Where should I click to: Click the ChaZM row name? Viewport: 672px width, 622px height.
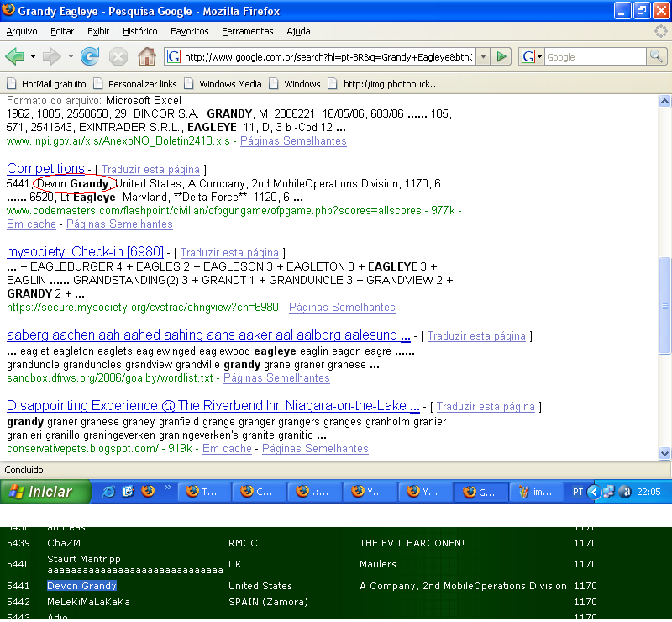coord(64,543)
